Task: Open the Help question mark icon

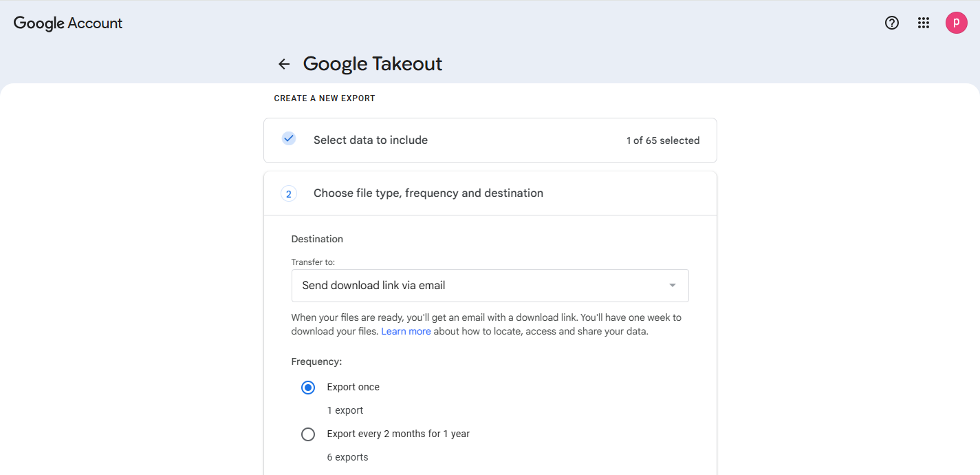Action: point(892,23)
